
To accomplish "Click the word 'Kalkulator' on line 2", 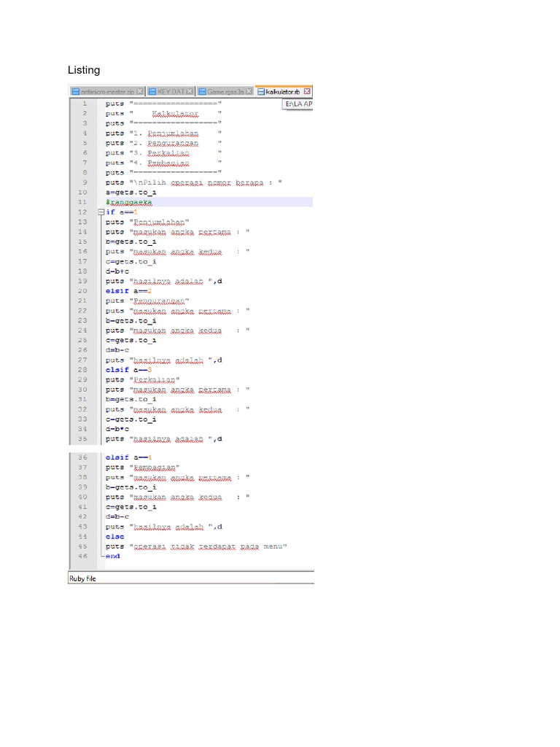I will [175, 114].
